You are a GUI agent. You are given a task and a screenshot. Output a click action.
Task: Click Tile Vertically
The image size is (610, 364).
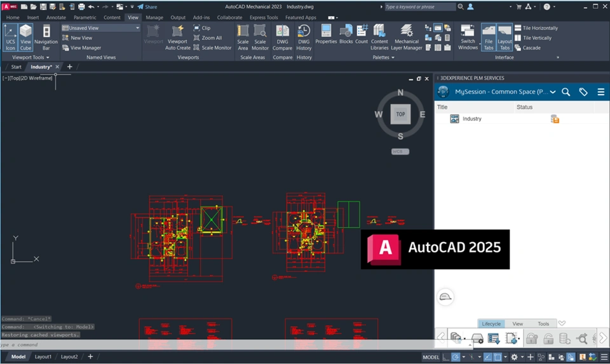pos(533,37)
